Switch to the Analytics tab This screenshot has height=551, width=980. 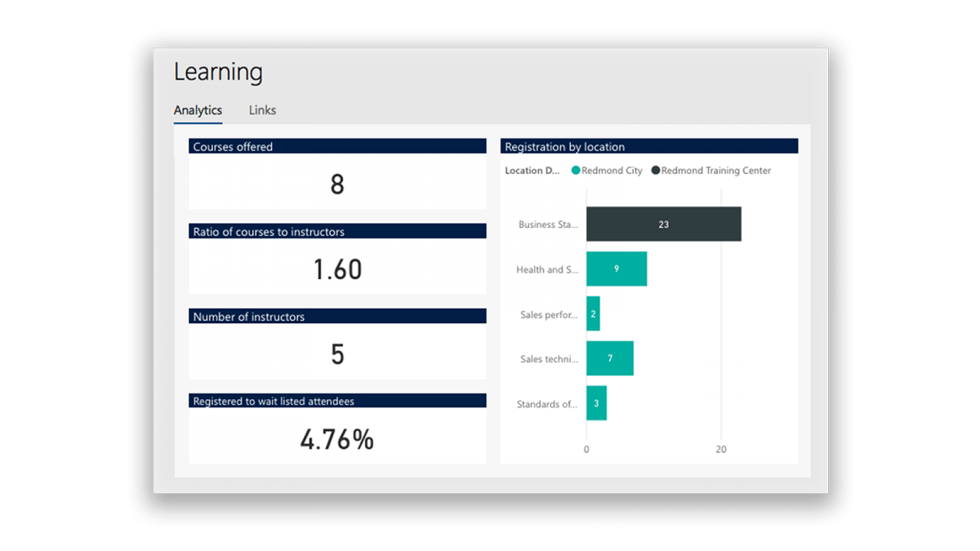pyautogui.click(x=197, y=110)
